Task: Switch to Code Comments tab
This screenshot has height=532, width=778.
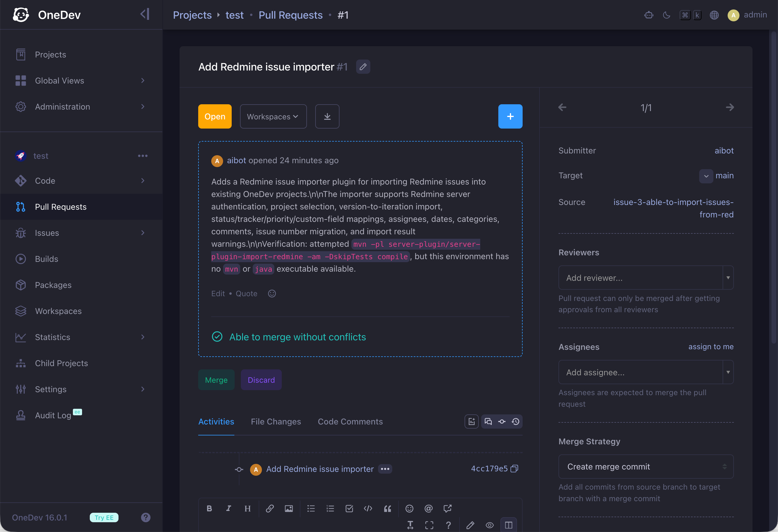Action: pyautogui.click(x=350, y=422)
